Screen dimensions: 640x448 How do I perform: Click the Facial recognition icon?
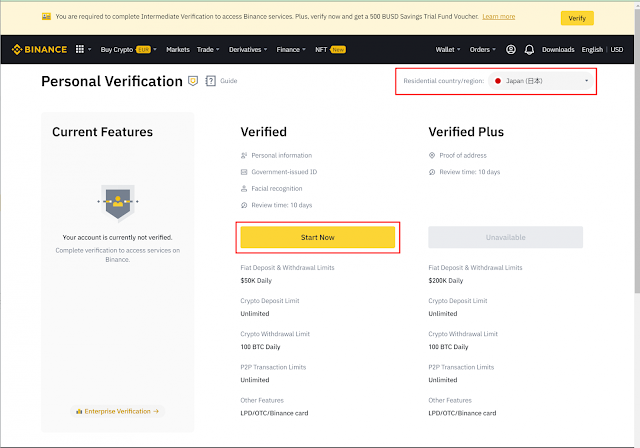pos(244,189)
